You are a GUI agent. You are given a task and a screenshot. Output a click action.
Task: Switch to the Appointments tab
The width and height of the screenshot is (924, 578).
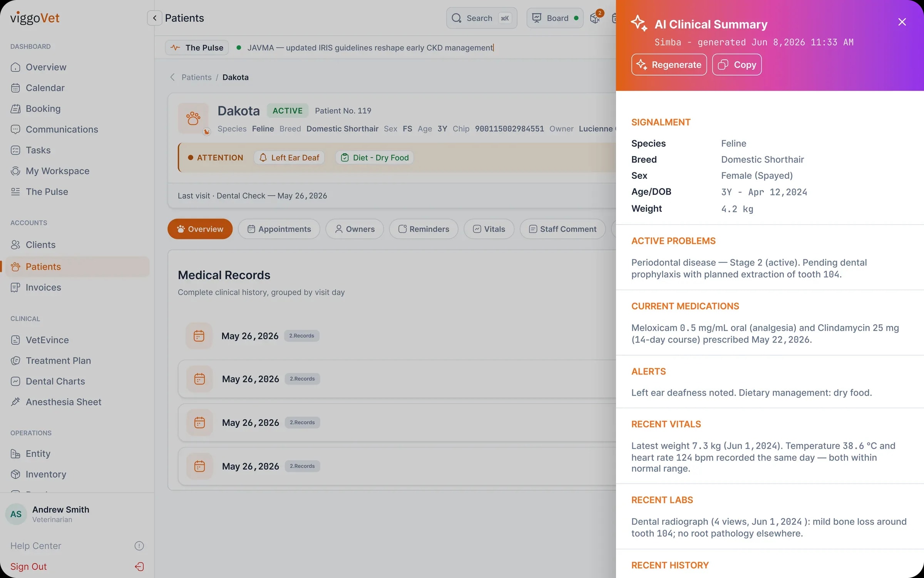point(279,229)
